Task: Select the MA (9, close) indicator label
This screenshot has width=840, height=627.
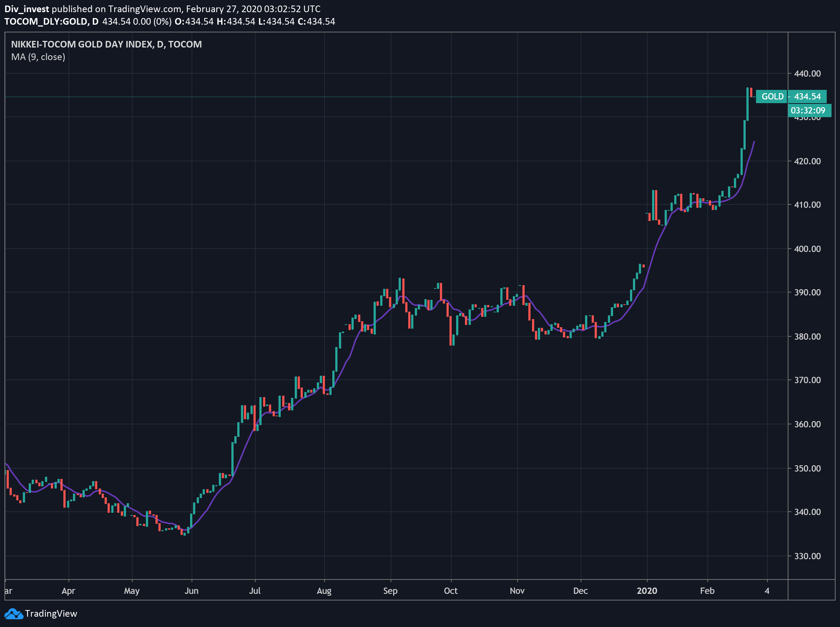Action: [38, 57]
